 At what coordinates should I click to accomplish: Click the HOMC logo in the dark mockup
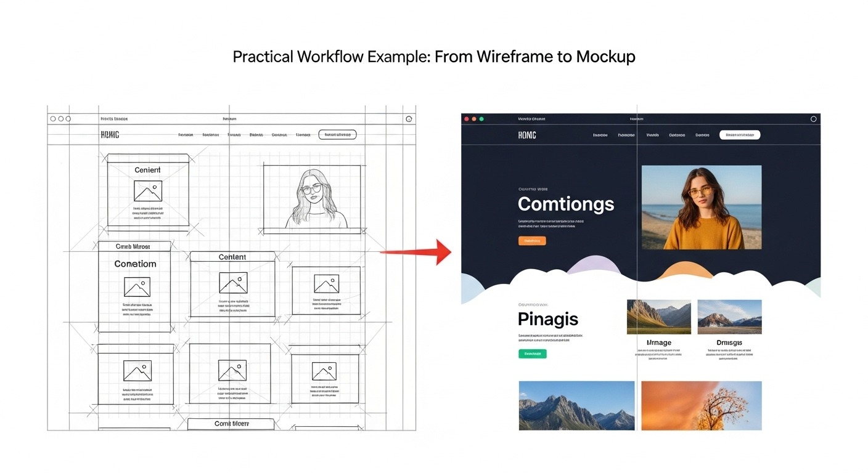528,135
